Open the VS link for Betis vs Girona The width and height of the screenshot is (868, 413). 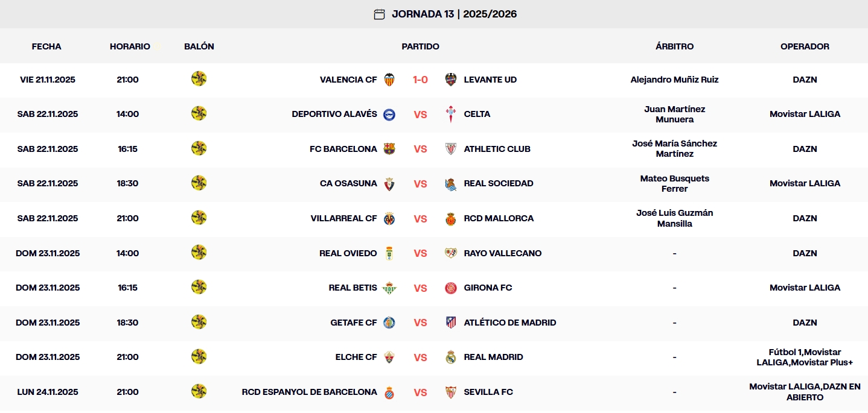(x=420, y=288)
